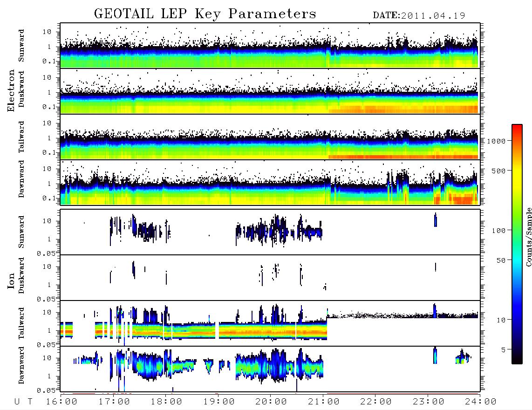Click the Electron Duskward spectrogram panel

(270, 91)
